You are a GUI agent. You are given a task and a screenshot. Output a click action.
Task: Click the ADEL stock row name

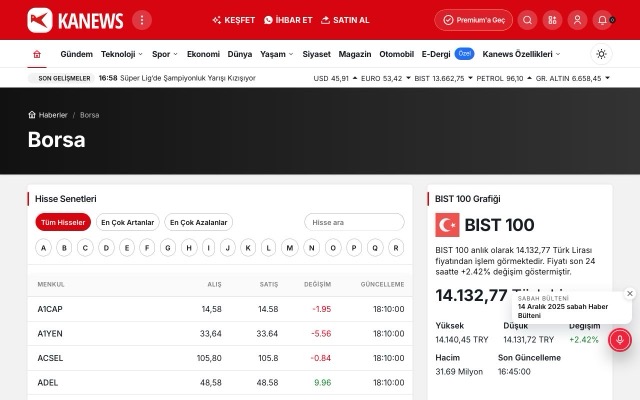point(48,382)
